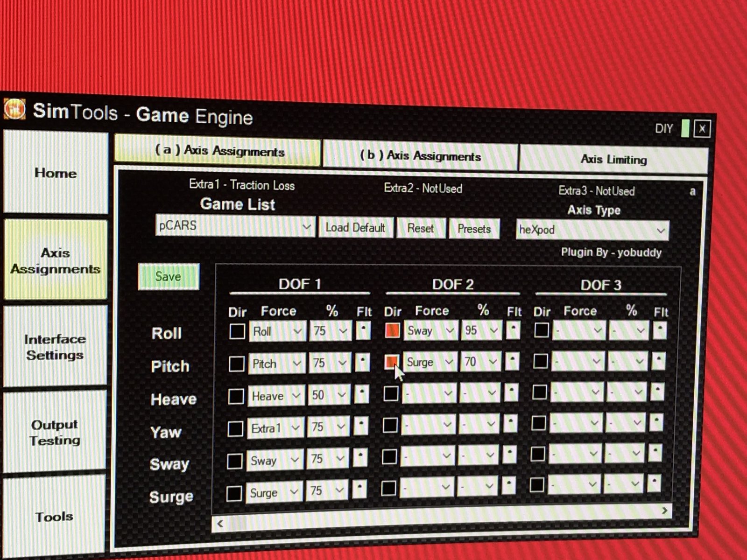The width and height of the screenshot is (747, 560).
Task: Toggle DOF 2 Dir checkbox in Heave row
Action: tap(391, 393)
